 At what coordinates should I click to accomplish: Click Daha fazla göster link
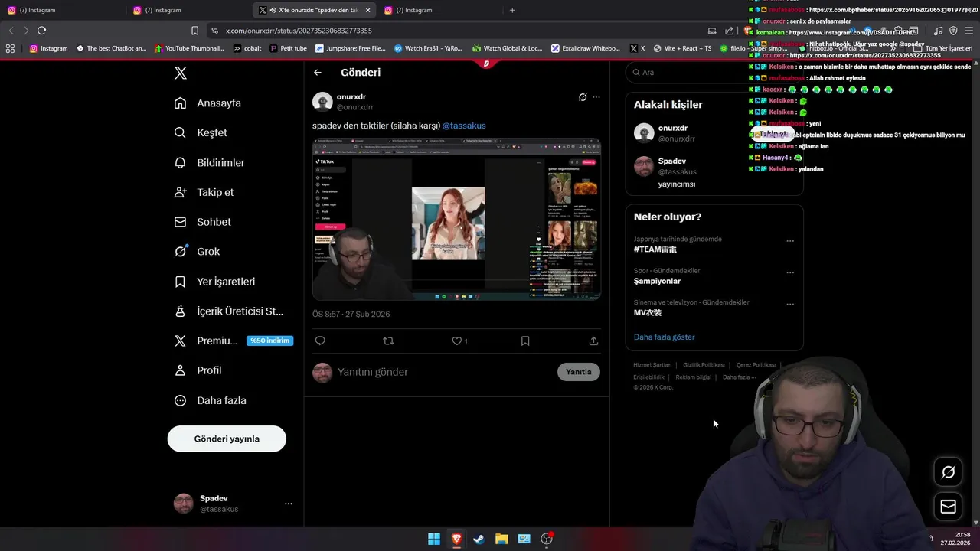[x=665, y=337]
